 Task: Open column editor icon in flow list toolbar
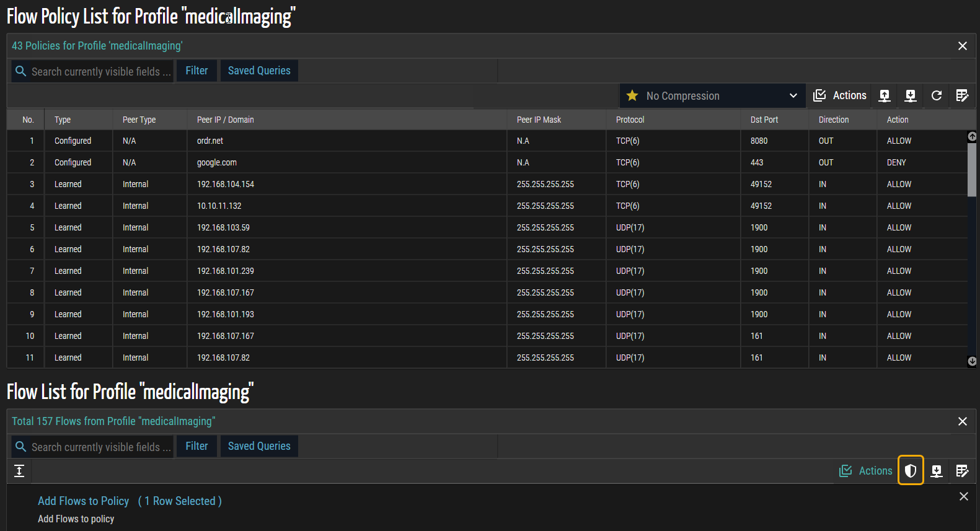962,471
